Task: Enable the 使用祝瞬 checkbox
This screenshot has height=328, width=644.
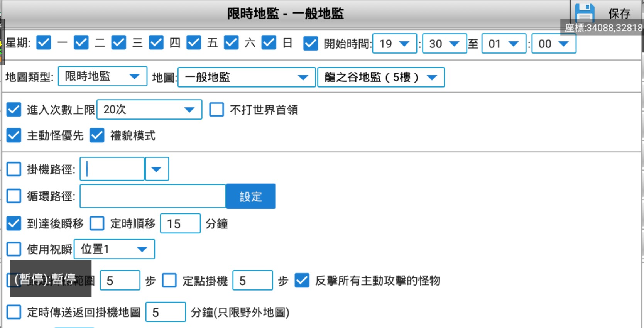Action: (14, 249)
